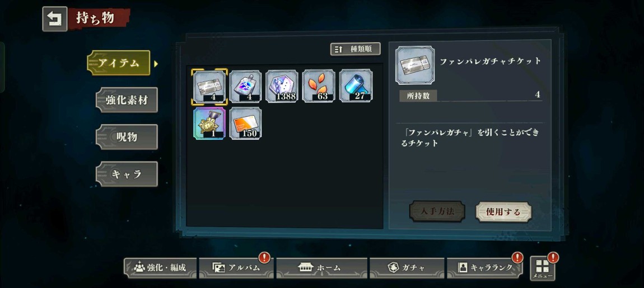Image resolution: width=644 pixels, height=288 pixels.
Task: Click the 使用する button
Action: click(503, 212)
